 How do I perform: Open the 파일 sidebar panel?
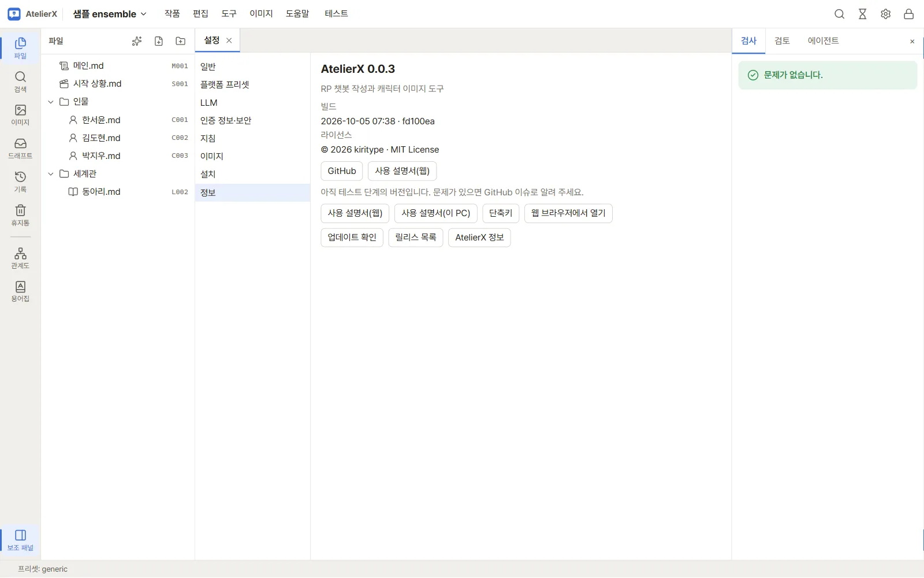tap(20, 48)
